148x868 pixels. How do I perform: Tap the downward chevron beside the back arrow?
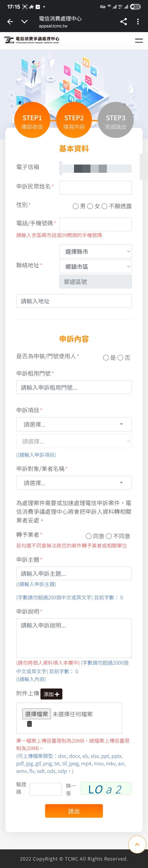25,22
